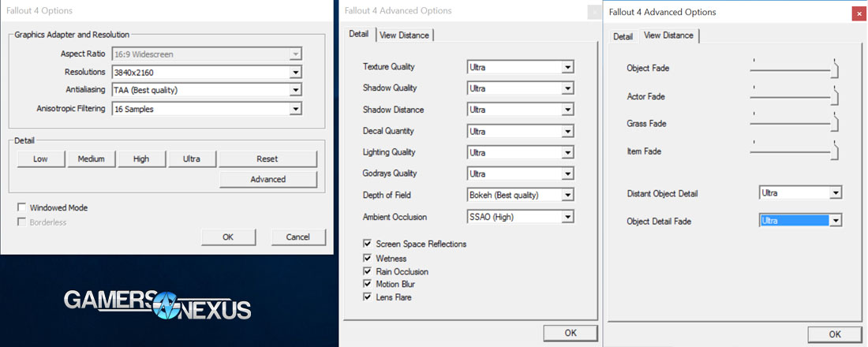Enable the Windowed Mode checkbox
This screenshot has height=347, width=868.
21,207
